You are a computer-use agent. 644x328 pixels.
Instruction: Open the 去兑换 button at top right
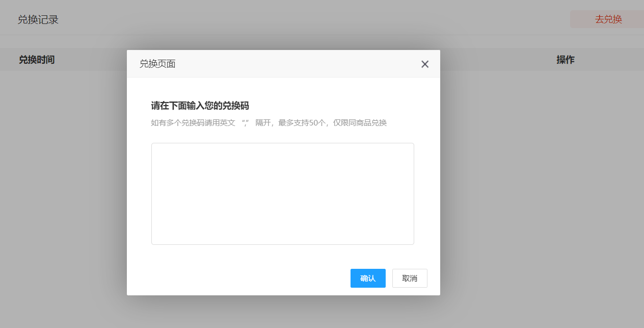[608, 19]
